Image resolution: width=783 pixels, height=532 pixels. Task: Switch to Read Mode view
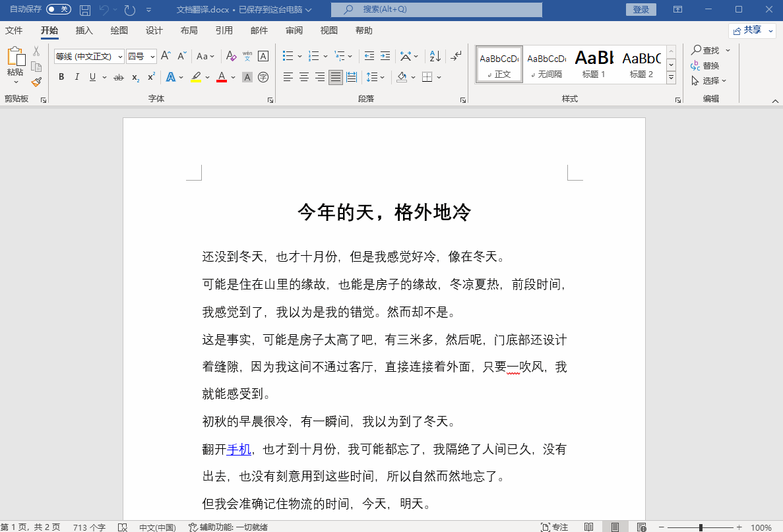pyautogui.click(x=589, y=527)
